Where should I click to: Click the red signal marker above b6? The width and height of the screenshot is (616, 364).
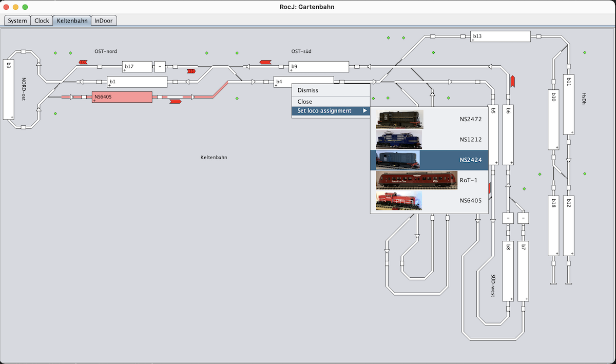coord(512,81)
